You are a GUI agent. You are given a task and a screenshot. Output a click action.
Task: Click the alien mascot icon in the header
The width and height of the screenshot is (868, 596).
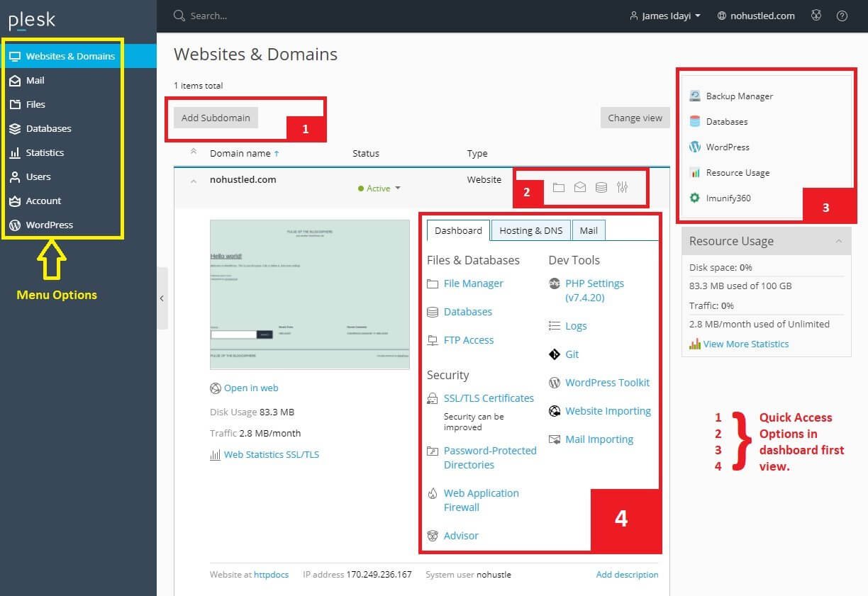[816, 16]
